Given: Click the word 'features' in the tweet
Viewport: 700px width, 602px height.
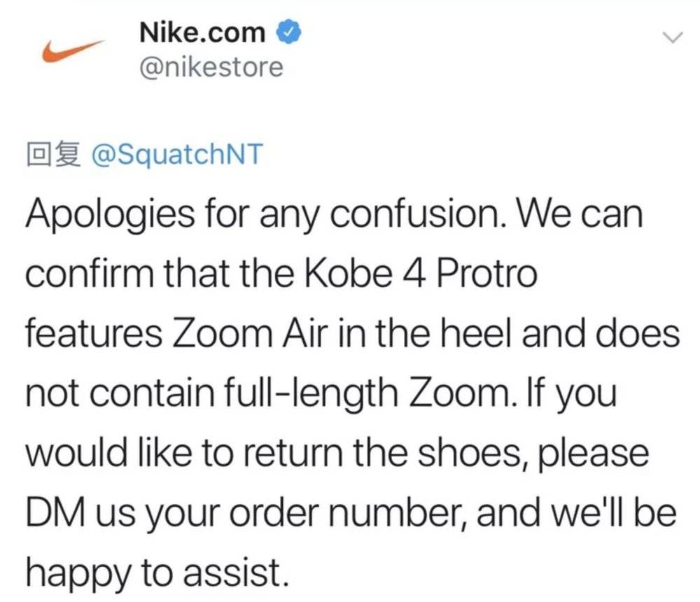Looking at the screenshot, I should click(94, 333).
